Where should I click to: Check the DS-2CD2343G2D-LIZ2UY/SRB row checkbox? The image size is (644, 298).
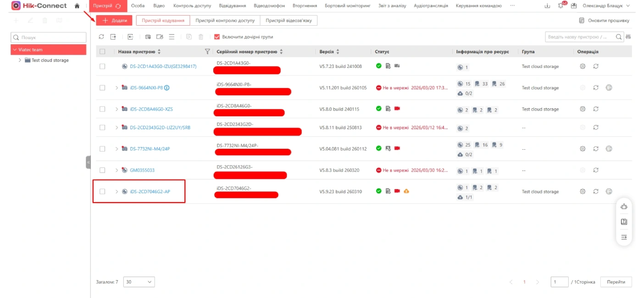tap(102, 127)
